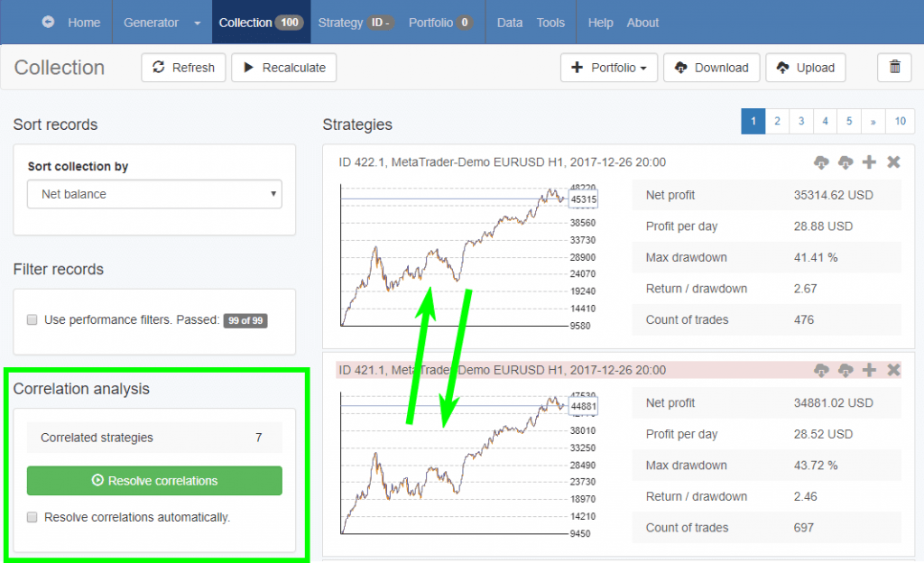Image resolution: width=924 pixels, height=563 pixels.
Task: Add strategy 422.1 with plus icon
Action: 869,162
